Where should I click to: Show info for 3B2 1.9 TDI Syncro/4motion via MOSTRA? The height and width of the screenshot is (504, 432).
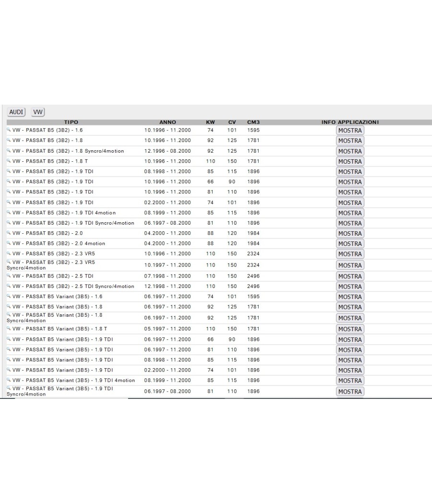pyautogui.click(x=350, y=223)
